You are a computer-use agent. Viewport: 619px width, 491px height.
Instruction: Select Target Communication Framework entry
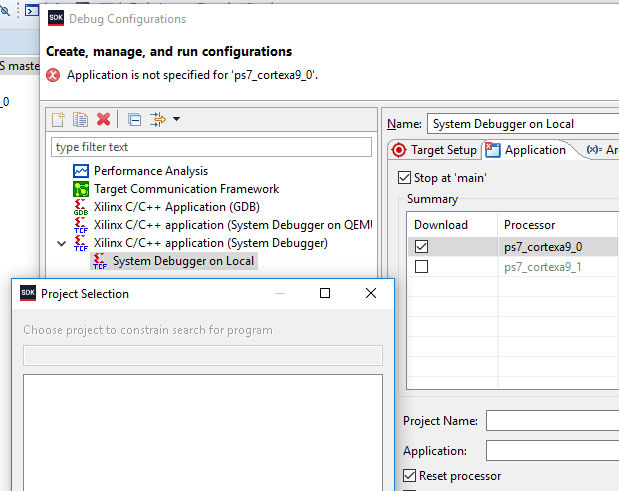tap(186, 189)
